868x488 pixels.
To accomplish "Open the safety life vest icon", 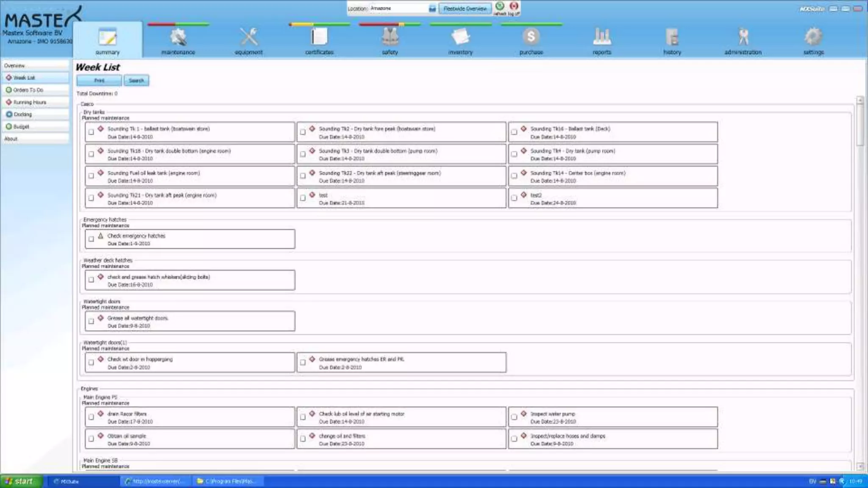I will click(390, 37).
